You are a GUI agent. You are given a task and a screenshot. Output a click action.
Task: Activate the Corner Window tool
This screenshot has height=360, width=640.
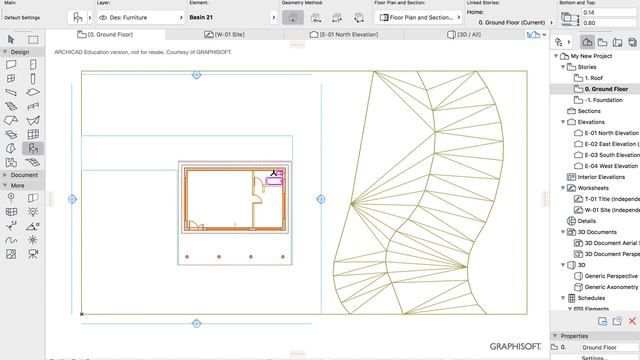pos(11,211)
